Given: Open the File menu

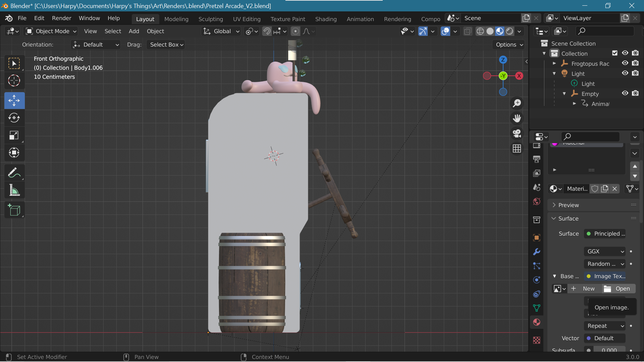Looking at the screenshot, I should pos(22,18).
